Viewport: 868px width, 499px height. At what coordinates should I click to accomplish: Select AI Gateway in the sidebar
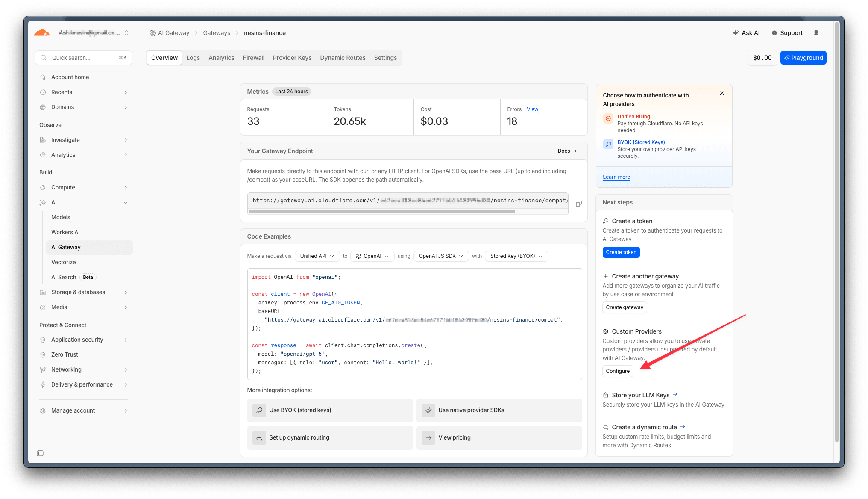coord(89,247)
